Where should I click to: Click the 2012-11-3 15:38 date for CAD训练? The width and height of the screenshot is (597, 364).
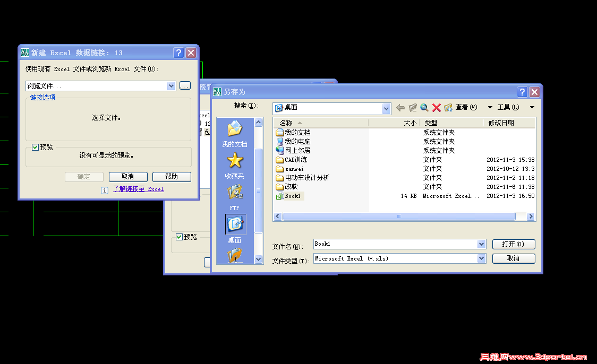(x=510, y=160)
